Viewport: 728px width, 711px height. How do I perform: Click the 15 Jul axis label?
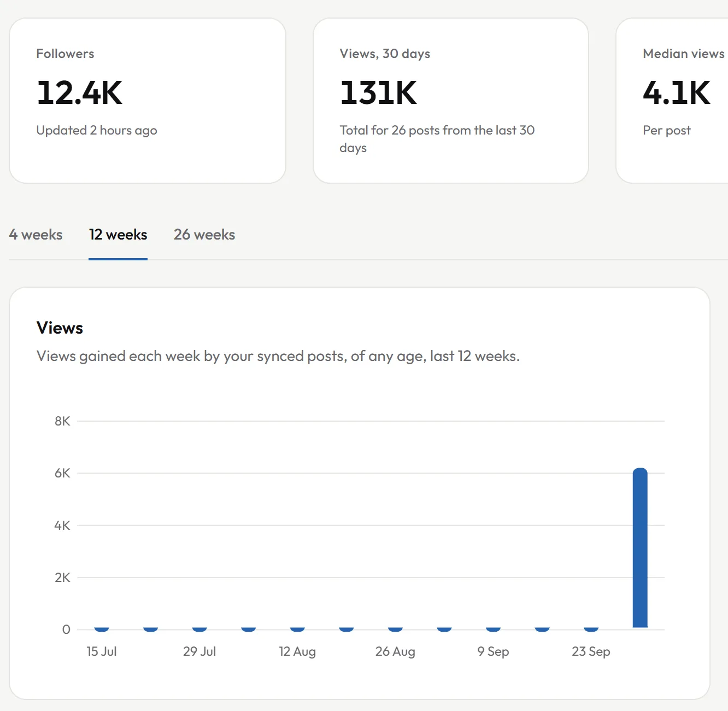(x=102, y=651)
